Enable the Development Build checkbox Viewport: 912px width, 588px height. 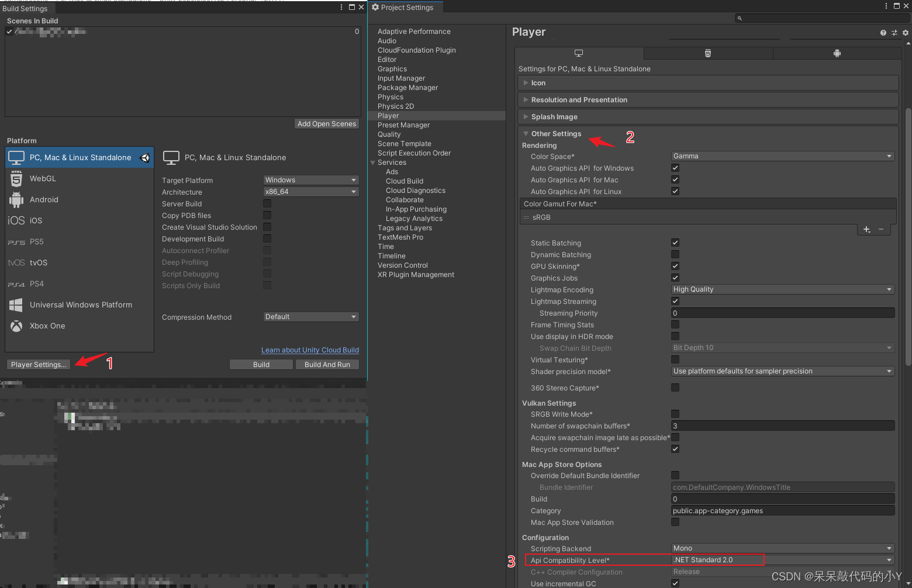pos(267,238)
